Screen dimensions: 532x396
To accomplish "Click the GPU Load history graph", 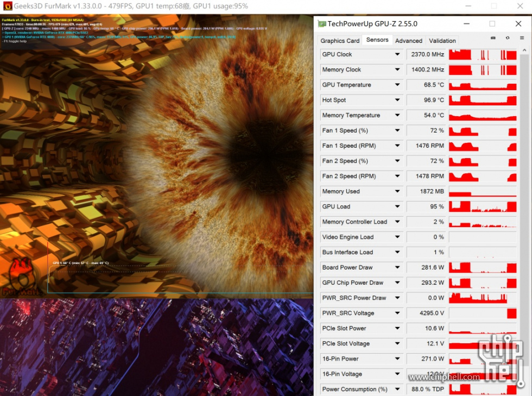I will click(x=483, y=206).
